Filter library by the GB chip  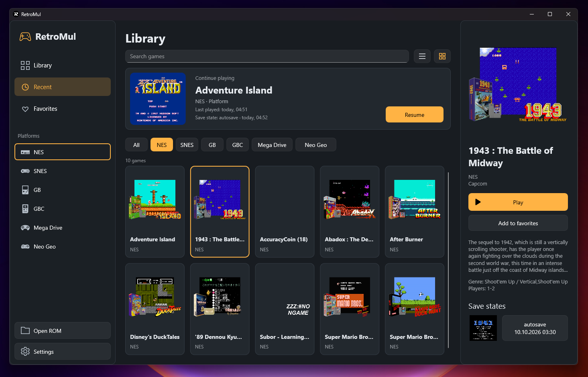coord(212,145)
